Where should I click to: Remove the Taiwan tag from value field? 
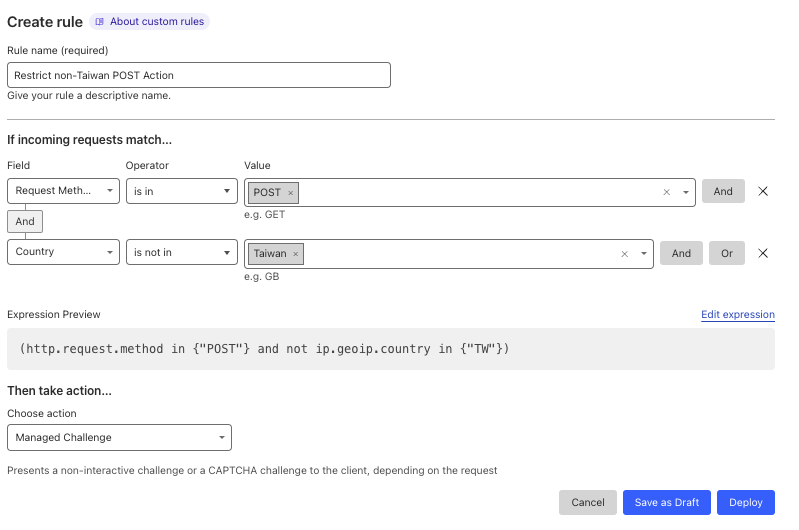point(296,254)
